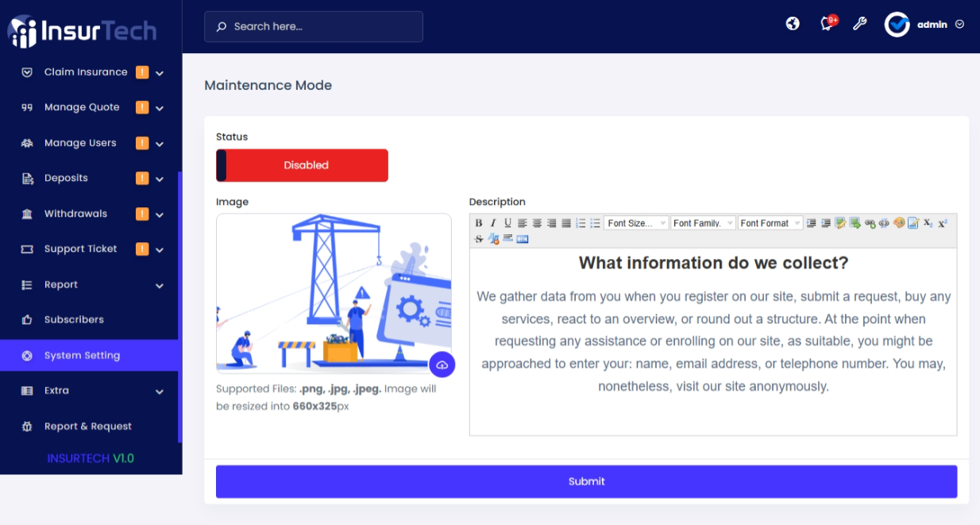Submit the maintenance mode form

click(586, 481)
